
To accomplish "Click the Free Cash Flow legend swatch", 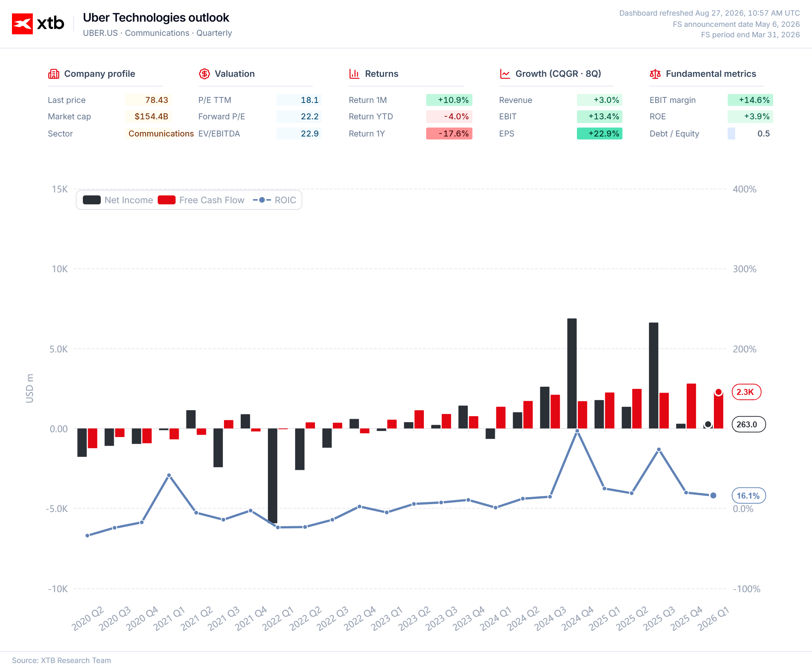I will click(x=166, y=200).
